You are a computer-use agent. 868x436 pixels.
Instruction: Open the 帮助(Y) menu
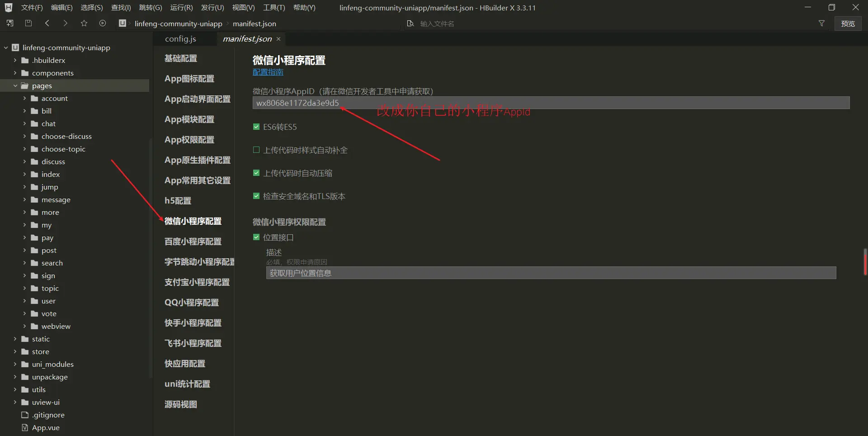click(x=304, y=8)
